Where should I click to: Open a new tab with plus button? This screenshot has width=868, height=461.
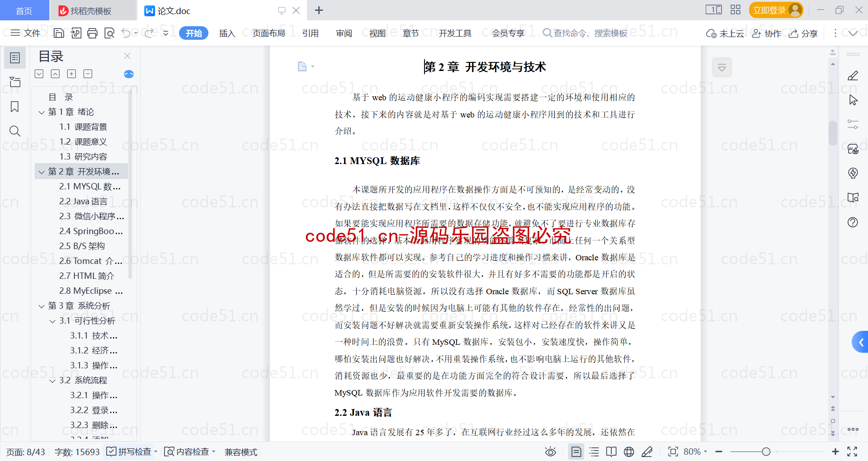coord(319,10)
